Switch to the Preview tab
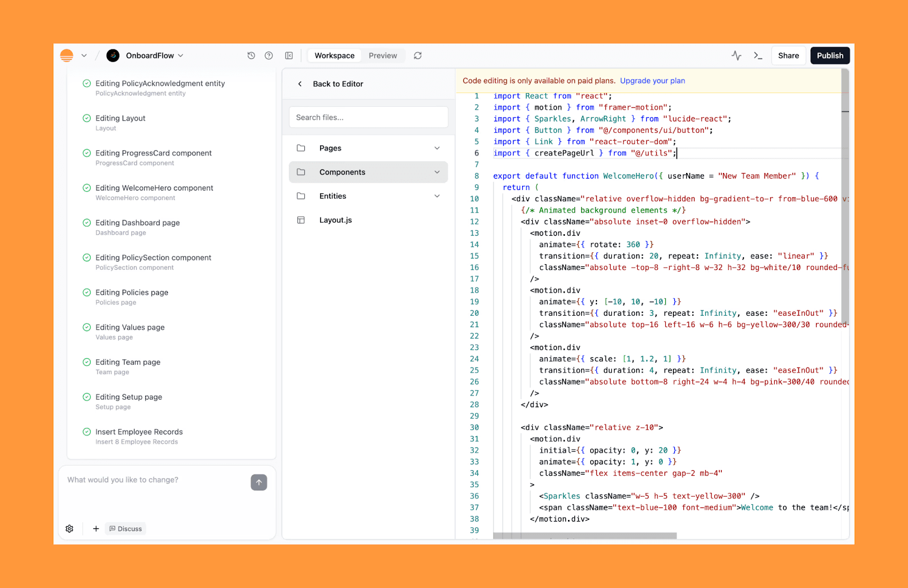 pos(383,55)
